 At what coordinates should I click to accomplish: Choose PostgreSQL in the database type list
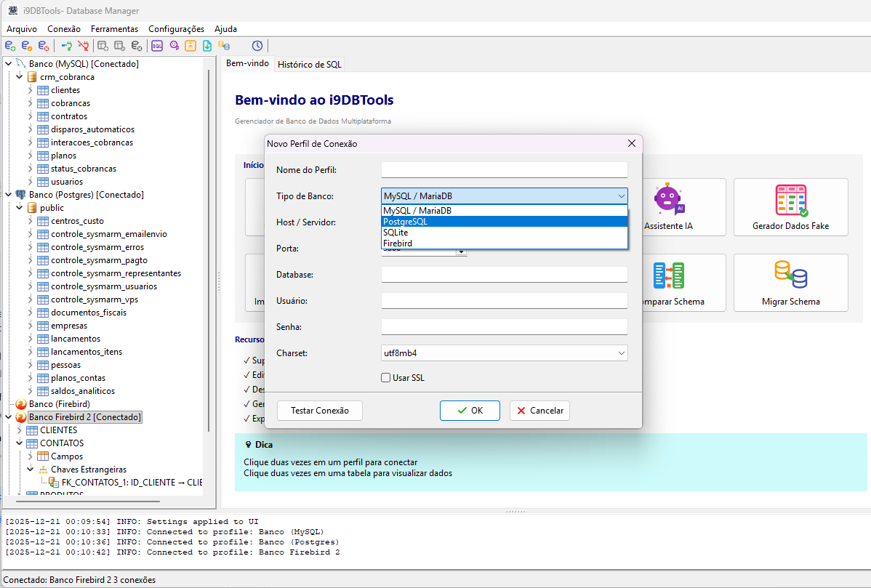coord(505,222)
